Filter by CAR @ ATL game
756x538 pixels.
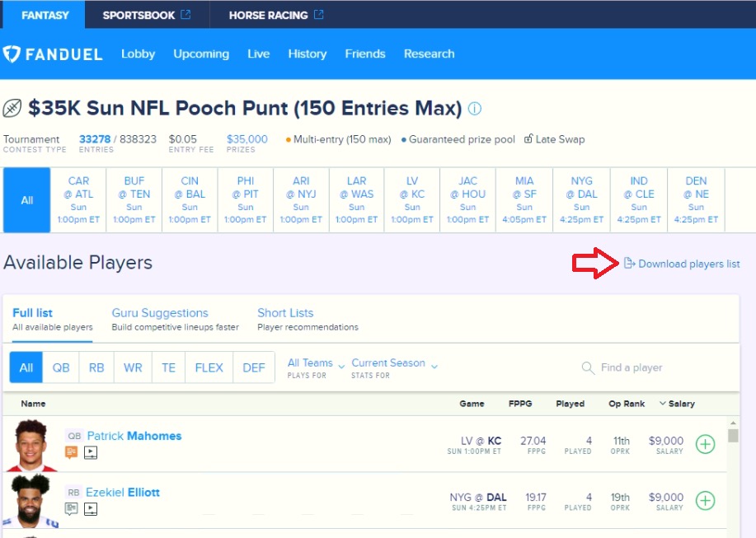[x=78, y=200]
